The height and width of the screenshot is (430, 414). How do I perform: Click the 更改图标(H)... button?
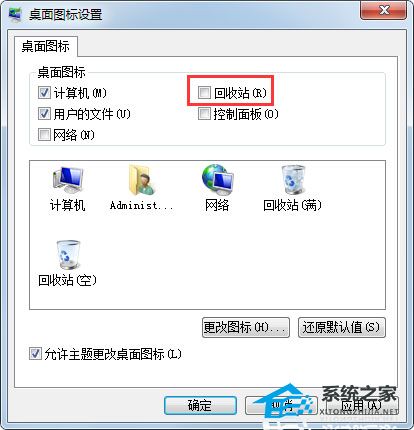246,327
